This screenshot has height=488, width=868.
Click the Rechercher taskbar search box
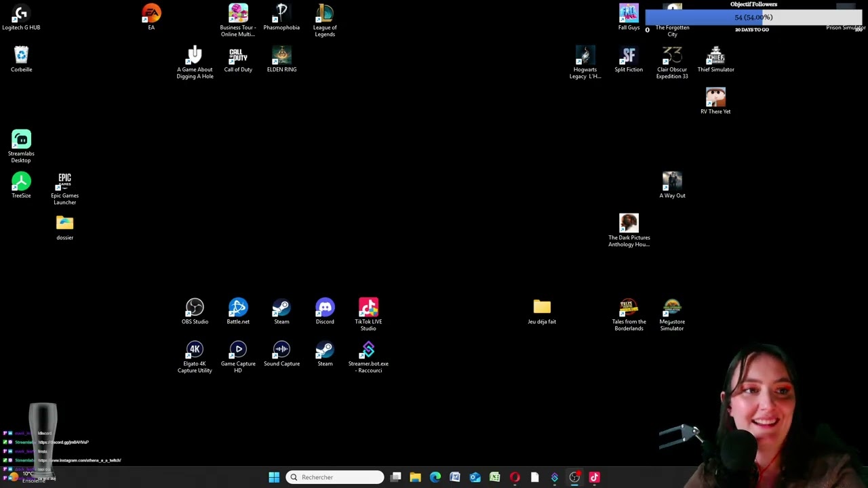(x=335, y=477)
